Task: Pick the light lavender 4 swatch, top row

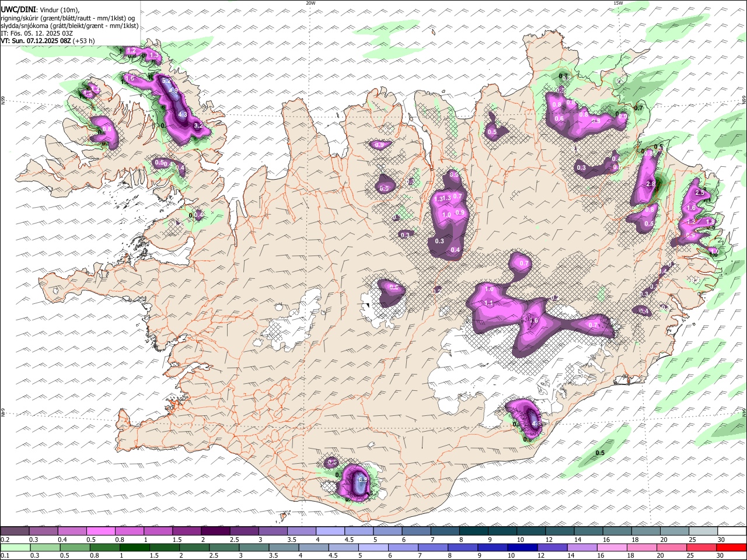Action: (x=329, y=531)
